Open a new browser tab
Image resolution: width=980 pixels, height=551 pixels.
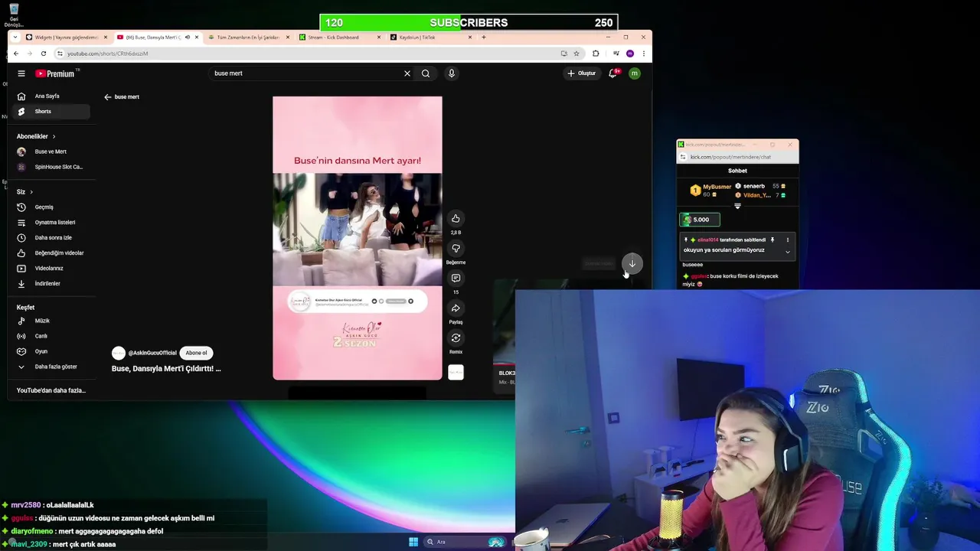pyautogui.click(x=484, y=37)
